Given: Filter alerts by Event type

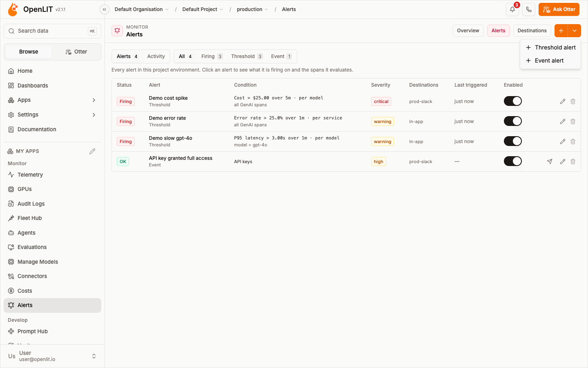Looking at the screenshot, I should pyautogui.click(x=281, y=56).
